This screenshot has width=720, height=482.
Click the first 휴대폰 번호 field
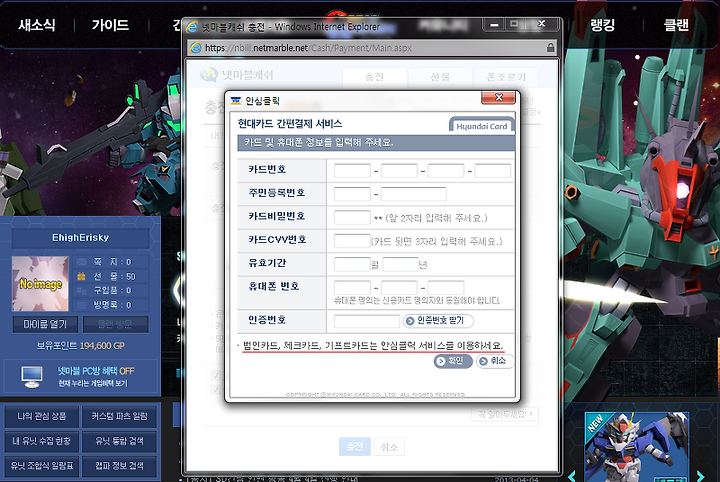pyautogui.click(x=352, y=288)
